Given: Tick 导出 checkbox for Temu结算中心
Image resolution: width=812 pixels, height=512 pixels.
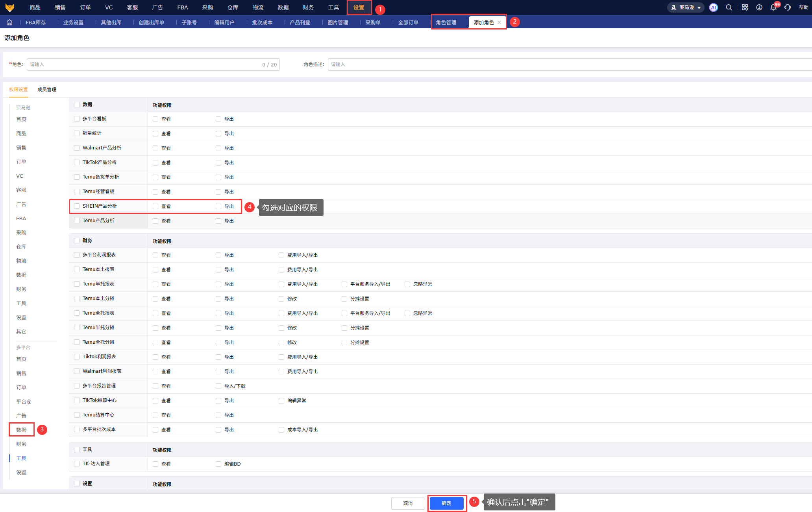Looking at the screenshot, I should 218,415.
